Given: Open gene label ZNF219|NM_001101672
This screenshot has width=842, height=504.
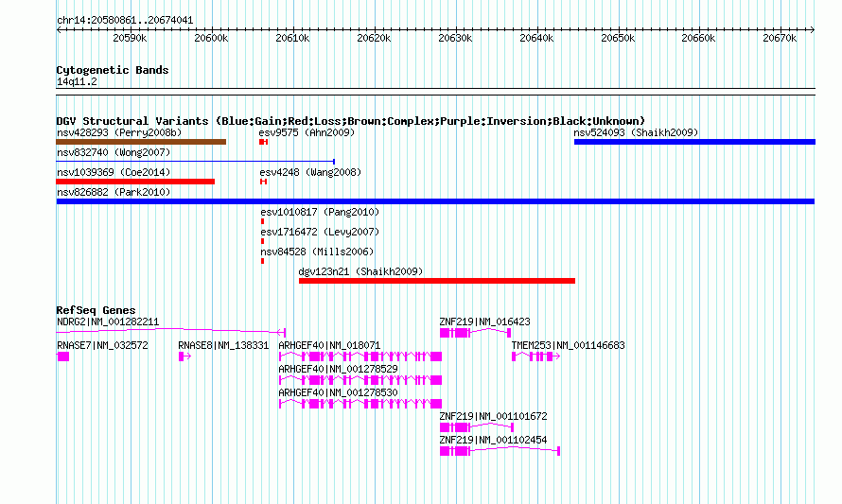Looking at the screenshot, I should pos(493,416).
